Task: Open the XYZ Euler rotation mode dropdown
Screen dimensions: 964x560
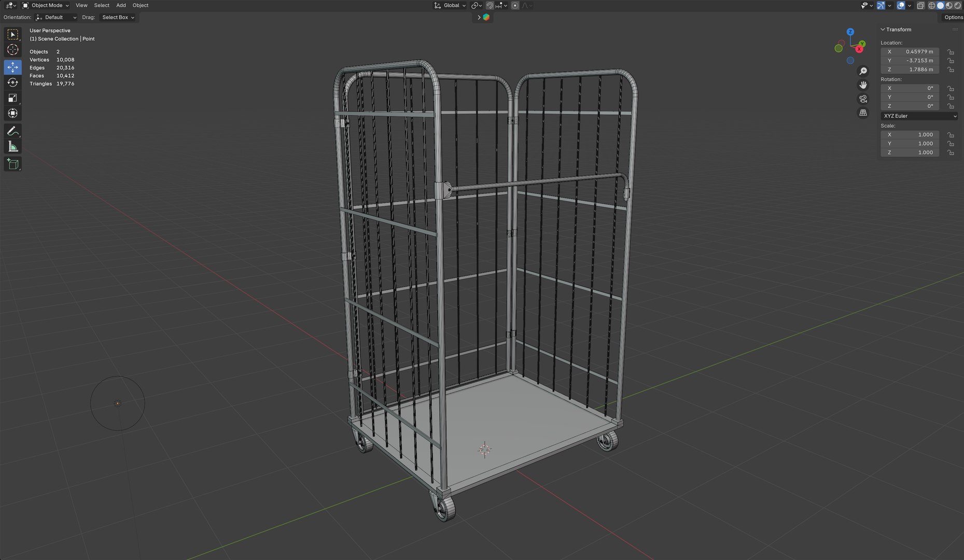Action: coord(919,116)
